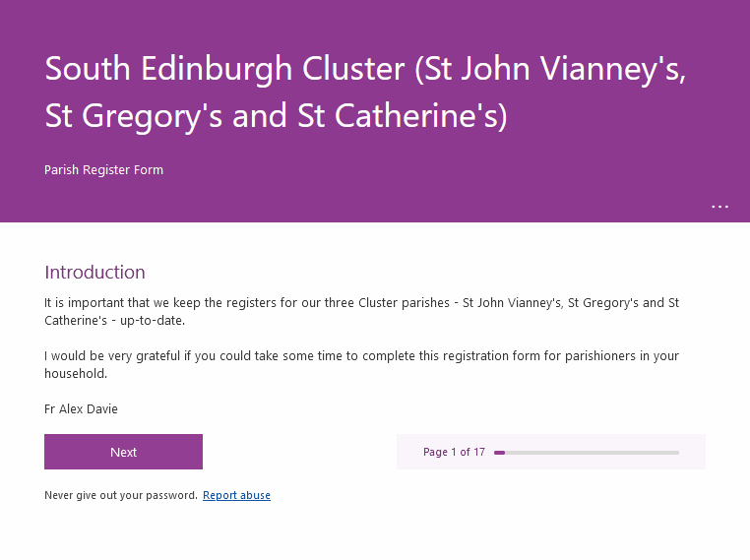Click the Next button
This screenshot has width=750, height=560.
(x=123, y=452)
